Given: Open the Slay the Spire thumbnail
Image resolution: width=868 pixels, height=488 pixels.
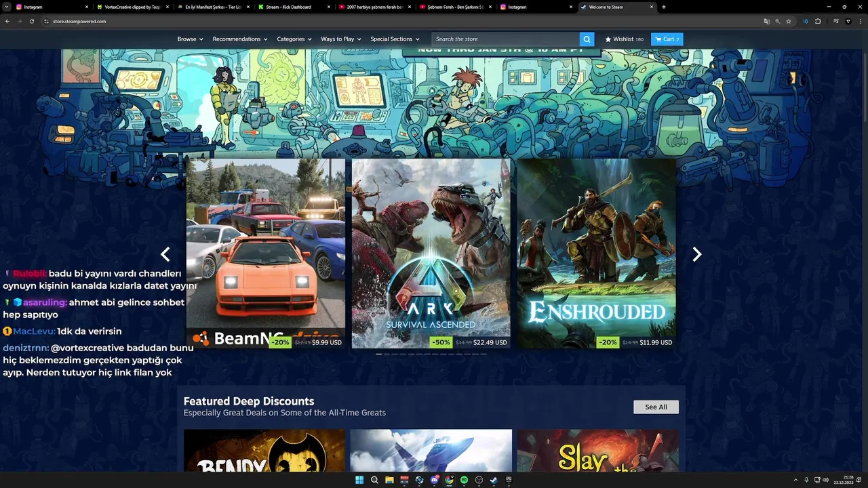Looking at the screenshot, I should click(x=597, y=451).
